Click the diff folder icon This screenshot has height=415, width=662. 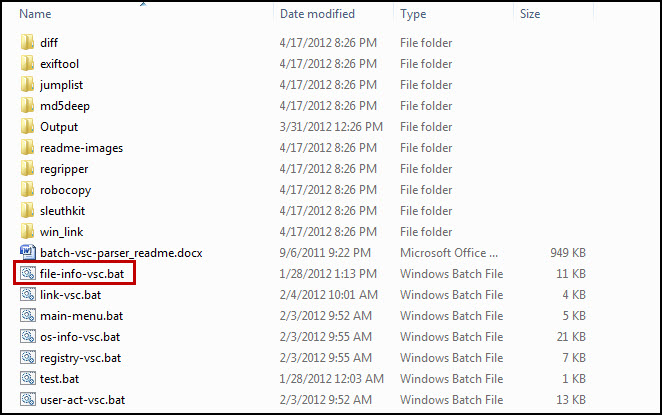click(27, 43)
